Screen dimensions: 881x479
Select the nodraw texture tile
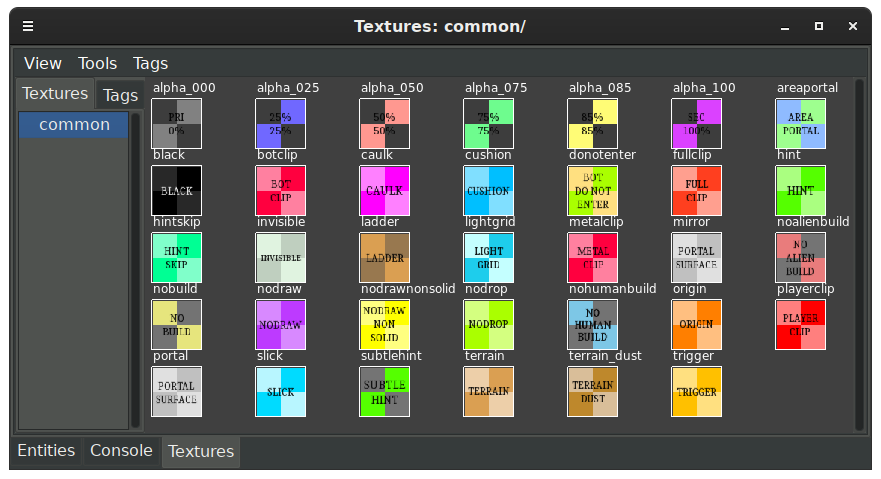[281, 324]
